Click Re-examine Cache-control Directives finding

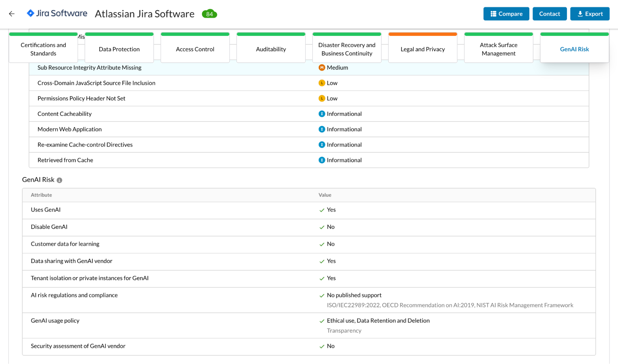click(85, 145)
